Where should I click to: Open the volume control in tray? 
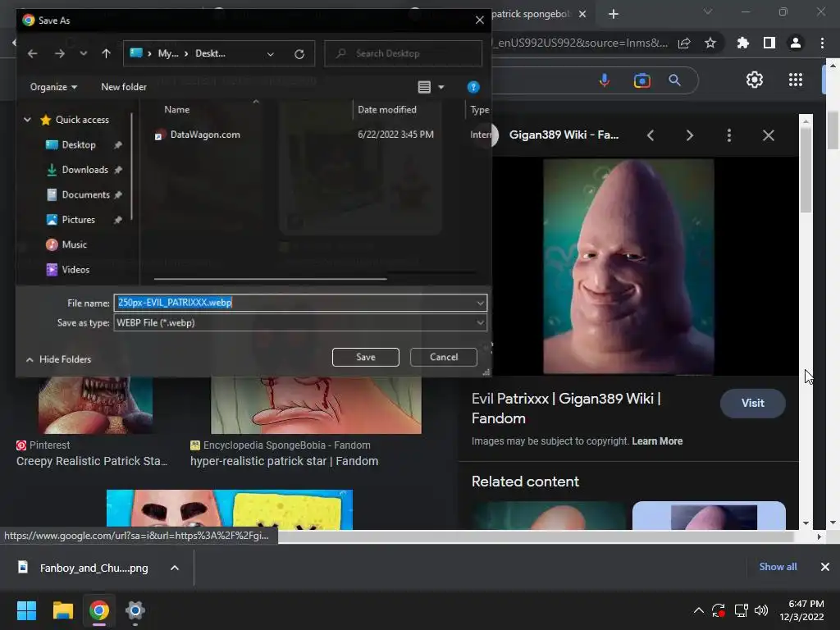tap(761, 610)
